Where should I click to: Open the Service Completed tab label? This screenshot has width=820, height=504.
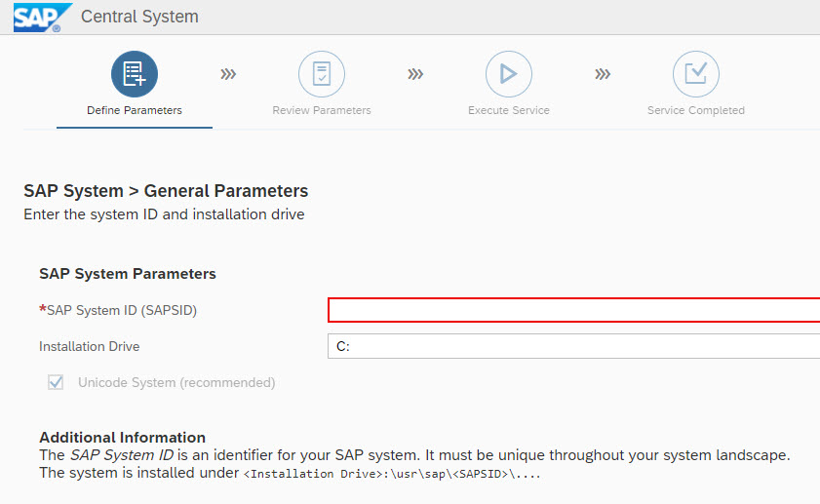(696, 110)
